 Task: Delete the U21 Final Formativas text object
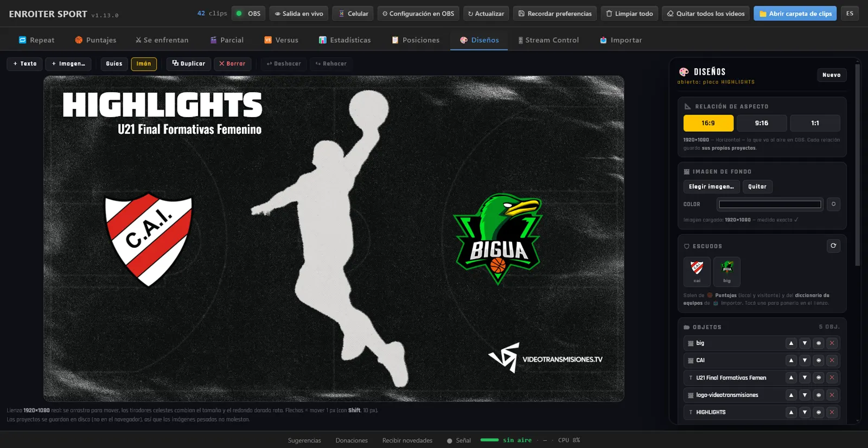click(832, 378)
